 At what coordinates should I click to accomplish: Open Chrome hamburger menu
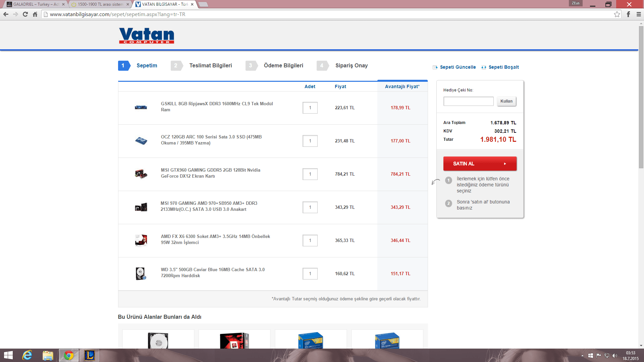click(x=639, y=14)
